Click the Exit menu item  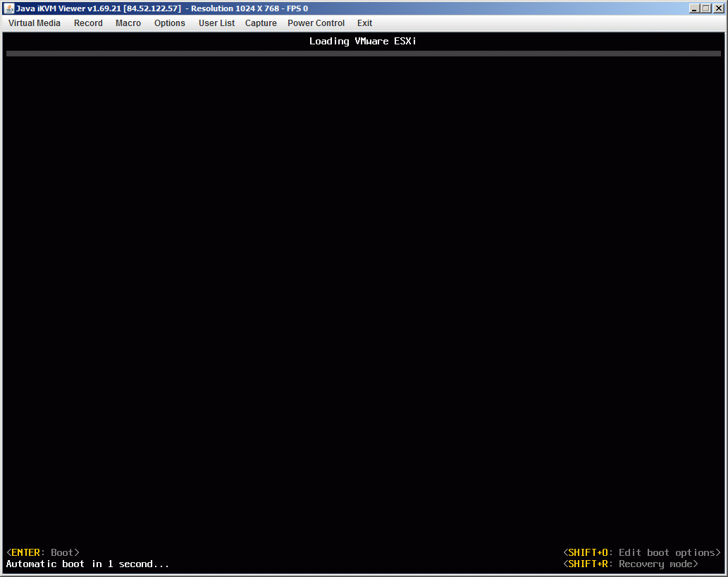coord(364,23)
